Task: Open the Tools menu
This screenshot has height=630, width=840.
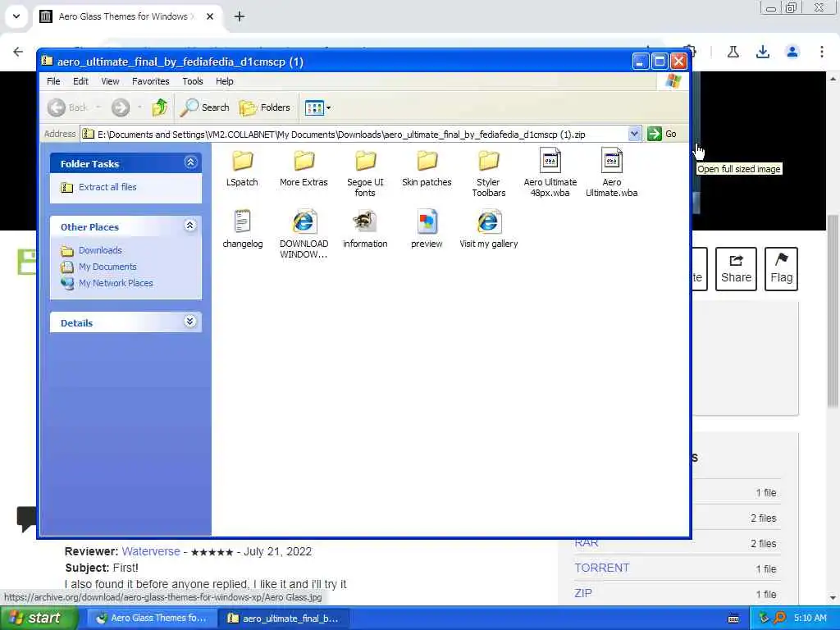Action: [x=192, y=81]
